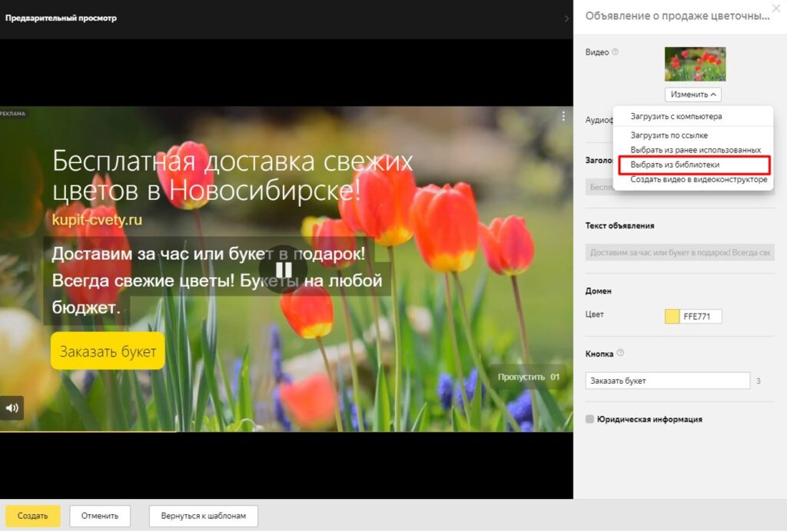
Task: Click the yellow Заказать букет ad button
Action: [x=108, y=351]
